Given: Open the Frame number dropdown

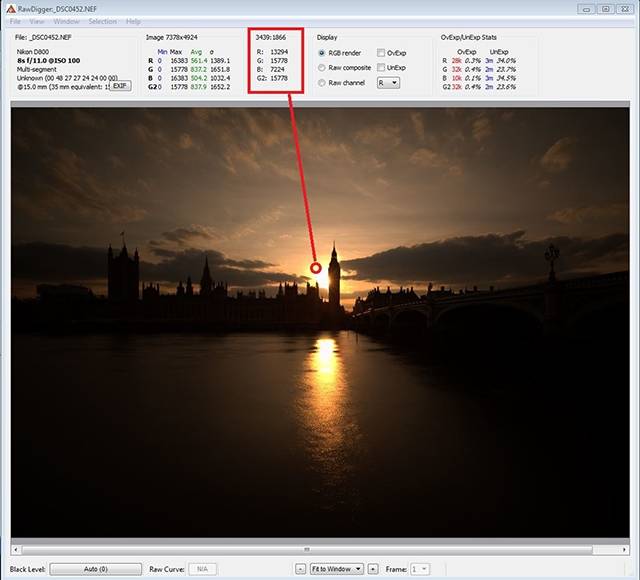Looking at the screenshot, I should 420,569.
